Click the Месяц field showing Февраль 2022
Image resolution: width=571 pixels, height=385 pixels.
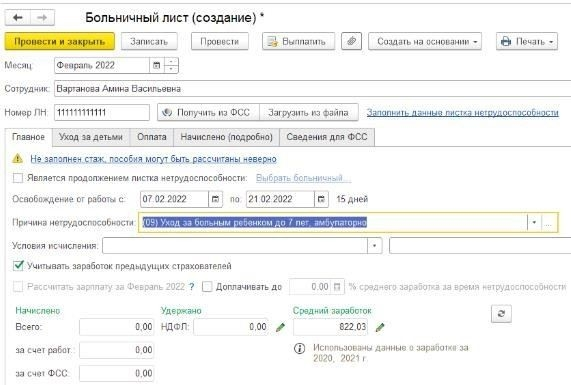click(x=102, y=66)
